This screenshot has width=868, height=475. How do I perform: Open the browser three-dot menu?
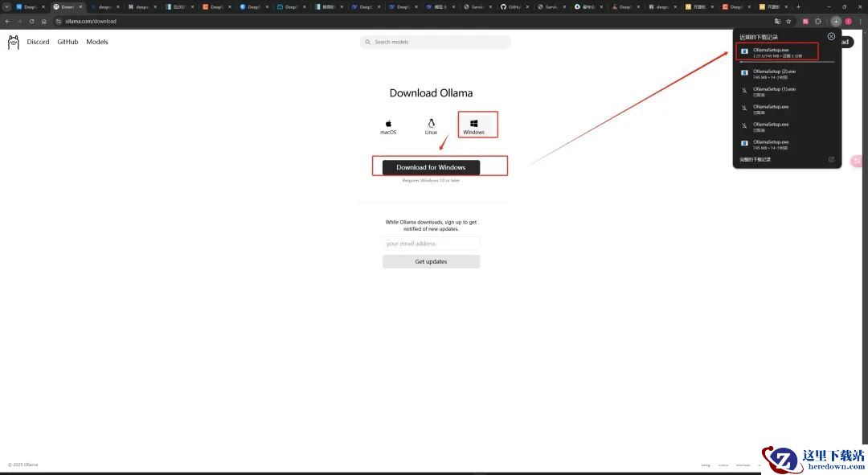click(860, 21)
